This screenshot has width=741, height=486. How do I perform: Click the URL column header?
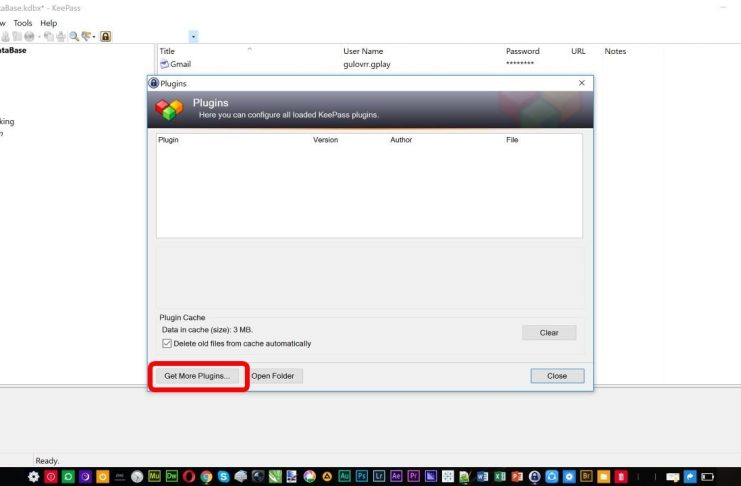578,51
